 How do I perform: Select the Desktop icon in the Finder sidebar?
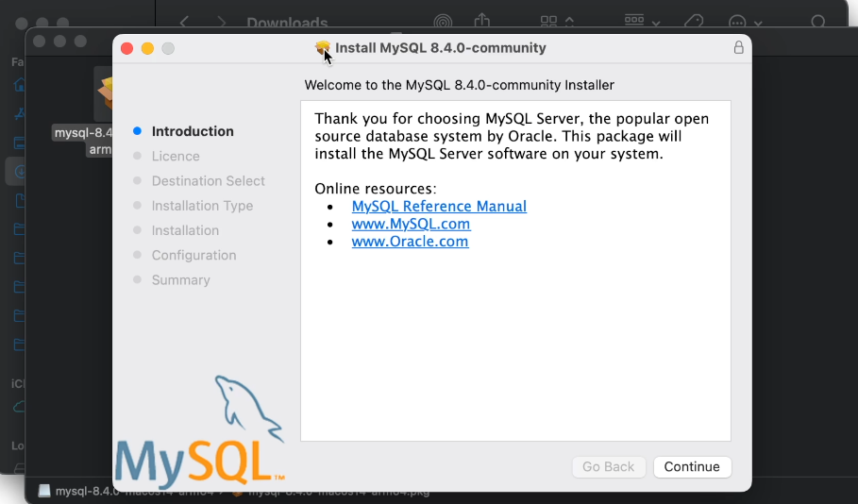[x=19, y=143]
